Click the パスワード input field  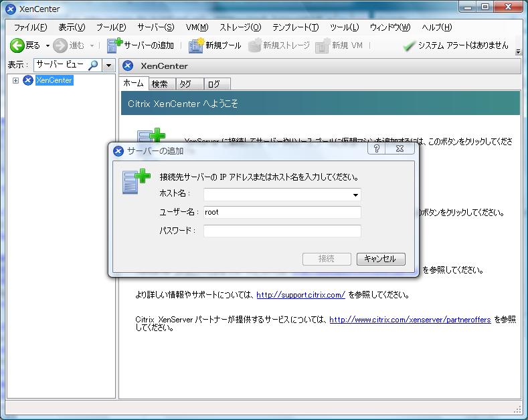point(282,231)
